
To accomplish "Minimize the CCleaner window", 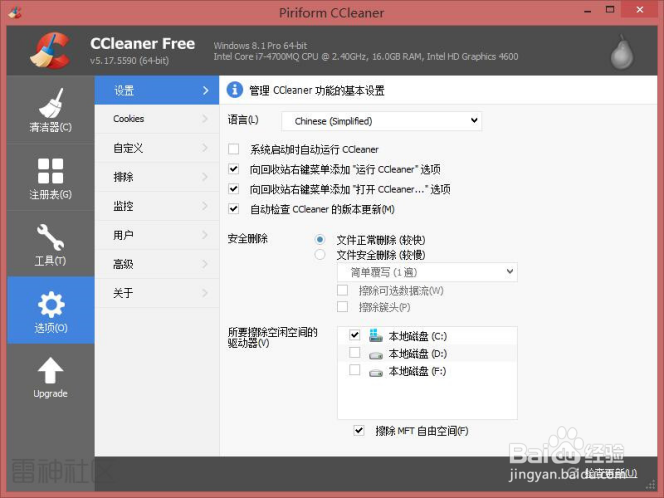I will pos(587,11).
